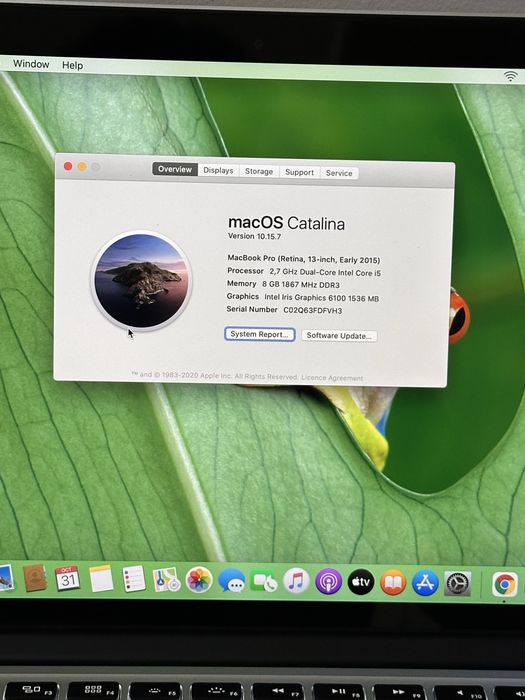Open Reminders in the Dock
Viewport: 525px width, 700px height.
coord(133,579)
